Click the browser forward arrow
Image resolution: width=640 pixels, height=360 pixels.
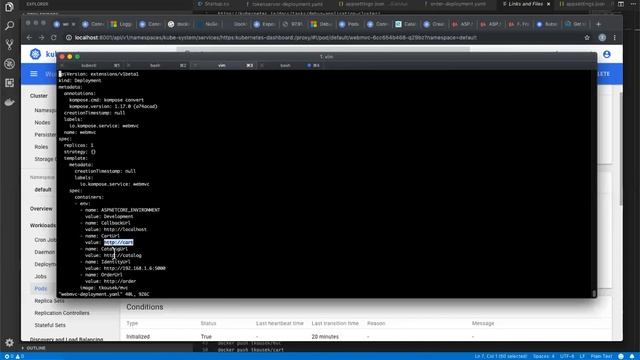click(x=41, y=38)
